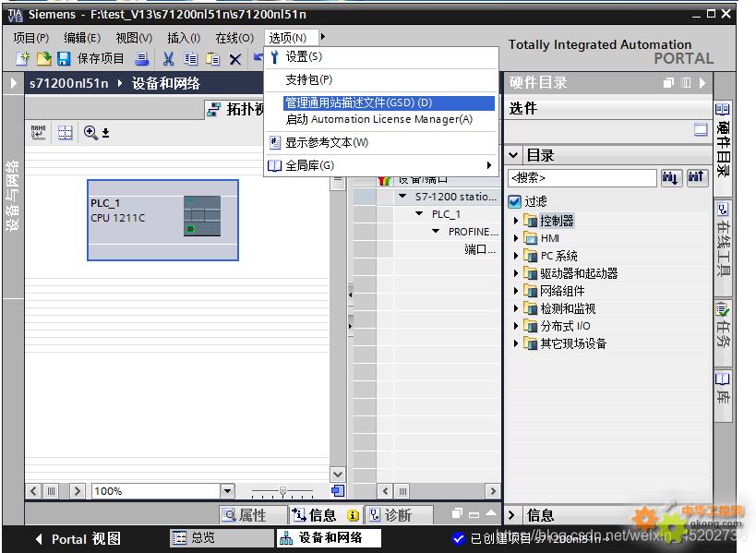Switch to the 诊断 inspector tab

[399, 515]
